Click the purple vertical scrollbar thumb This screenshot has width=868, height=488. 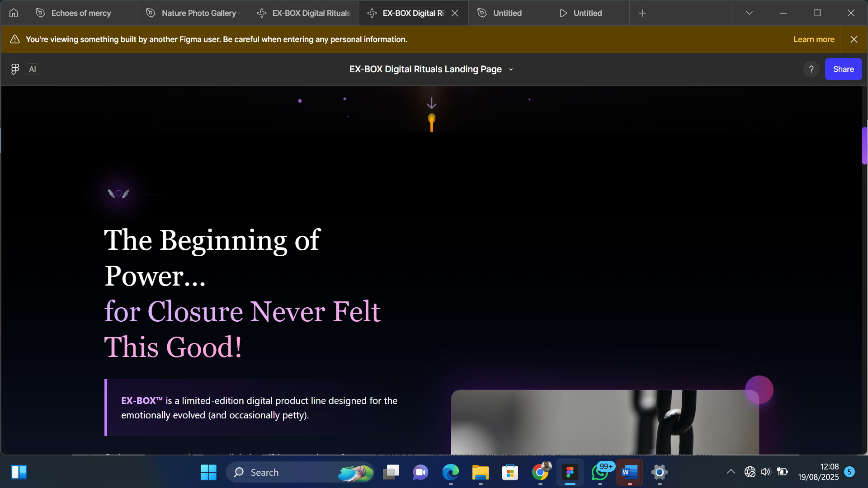click(x=864, y=145)
